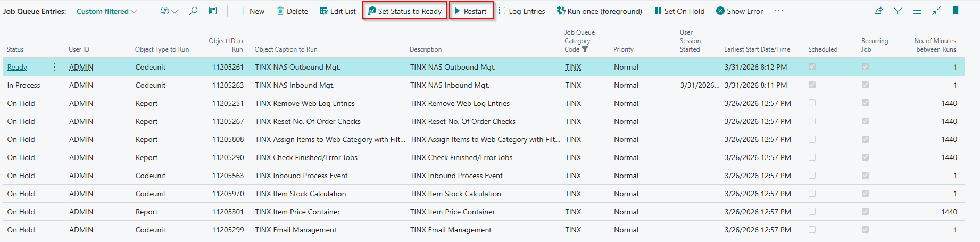Open the Priority column header
The image size is (980, 242).
(624, 49)
